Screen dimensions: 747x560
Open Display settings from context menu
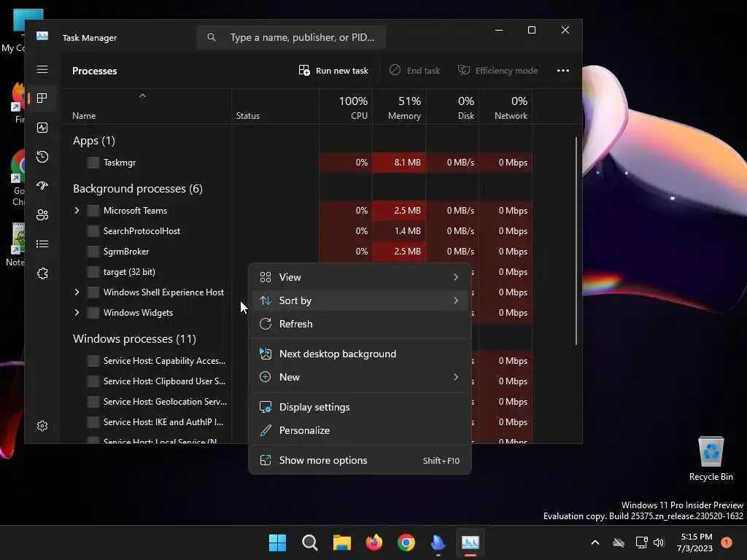(360, 407)
